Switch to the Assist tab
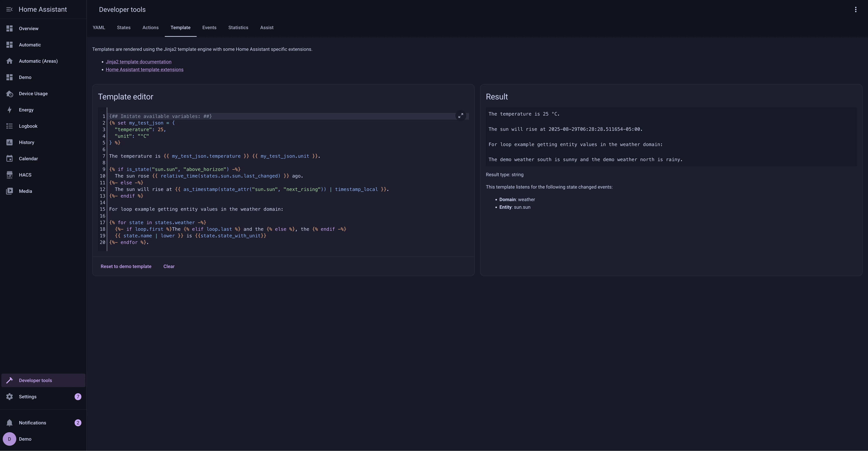Viewport: 868px width, 451px height. coord(267,28)
